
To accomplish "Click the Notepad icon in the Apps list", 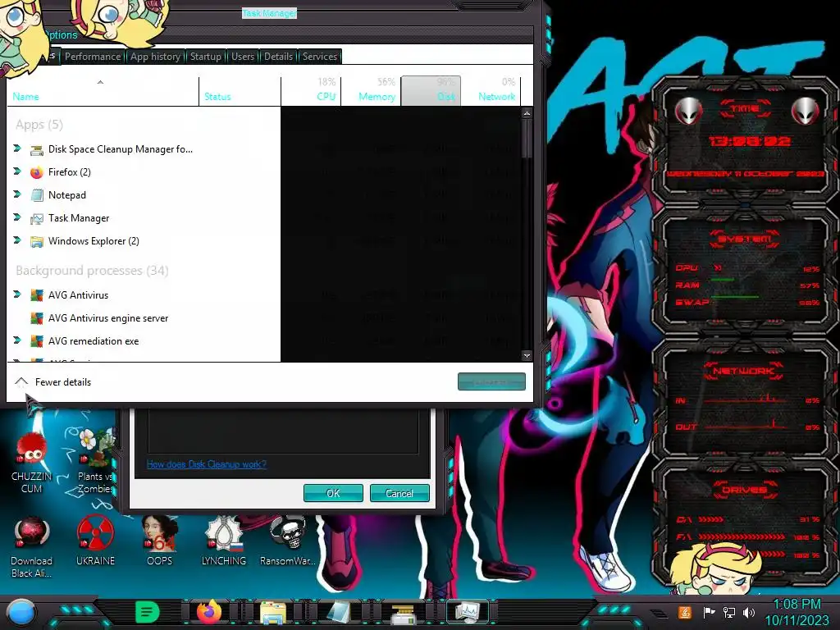I will pos(36,195).
